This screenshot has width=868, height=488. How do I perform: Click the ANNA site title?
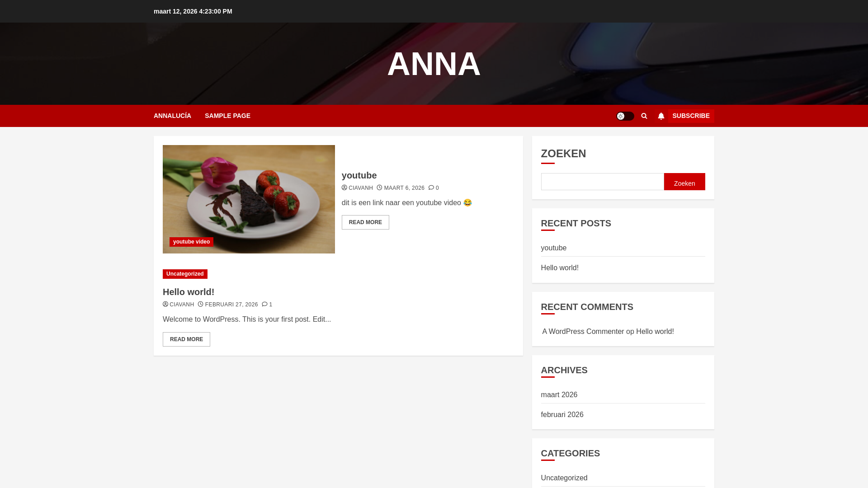pos(434,64)
